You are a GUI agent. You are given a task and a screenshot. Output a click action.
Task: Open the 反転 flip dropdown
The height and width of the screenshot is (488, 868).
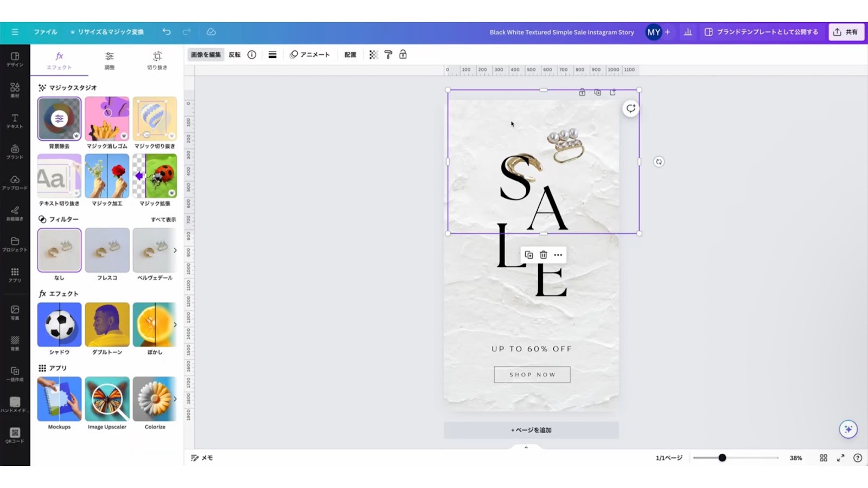coord(234,55)
